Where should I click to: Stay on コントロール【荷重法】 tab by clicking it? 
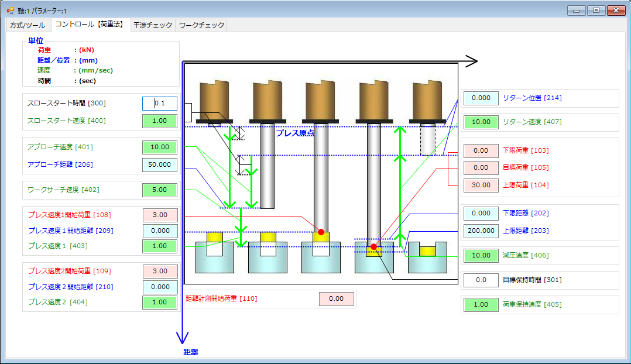[92, 25]
